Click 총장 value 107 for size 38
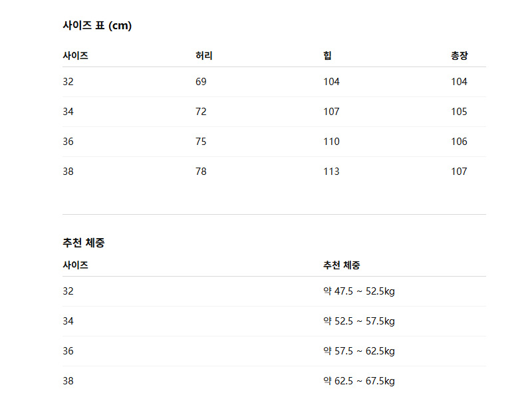 pos(459,172)
